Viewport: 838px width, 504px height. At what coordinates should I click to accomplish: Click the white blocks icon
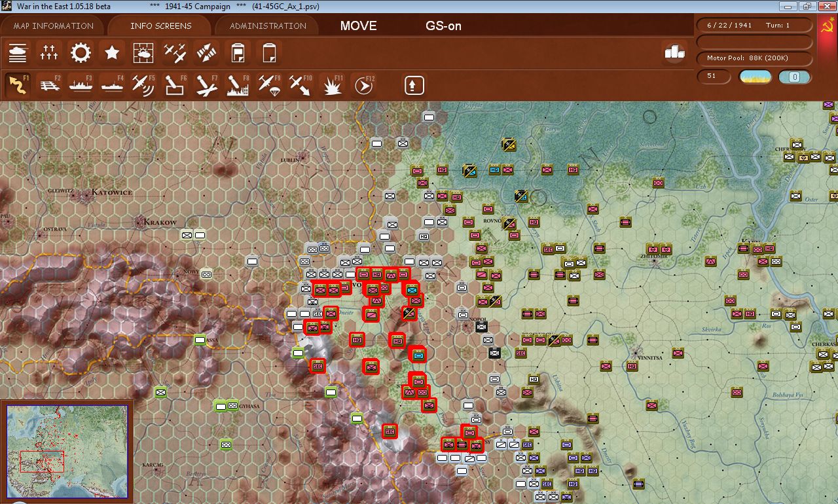tap(674, 52)
